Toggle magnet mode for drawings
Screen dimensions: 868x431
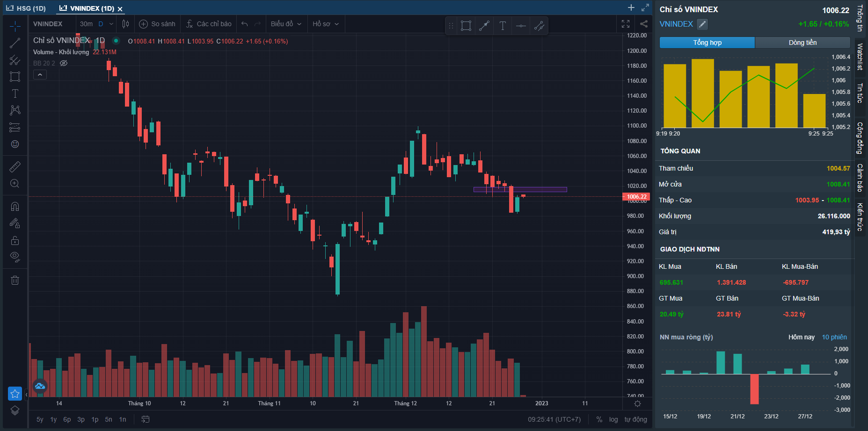pyautogui.click(x=15, y=207)
